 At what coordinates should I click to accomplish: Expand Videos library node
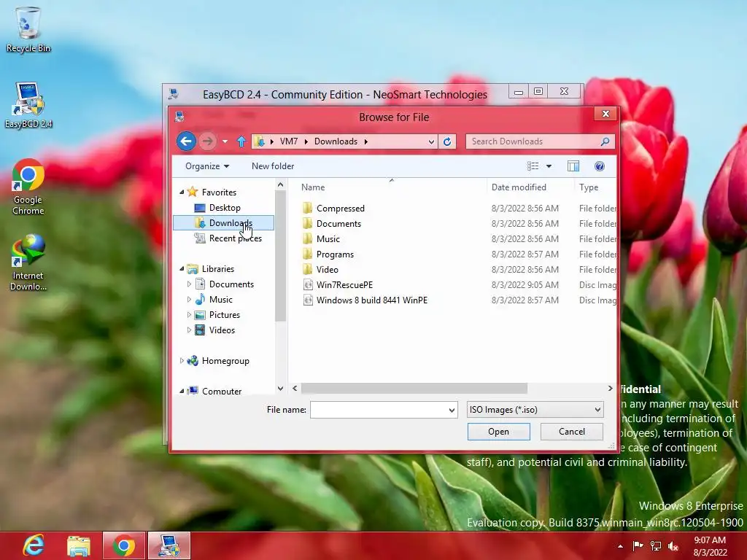click(x=189, y=330)
